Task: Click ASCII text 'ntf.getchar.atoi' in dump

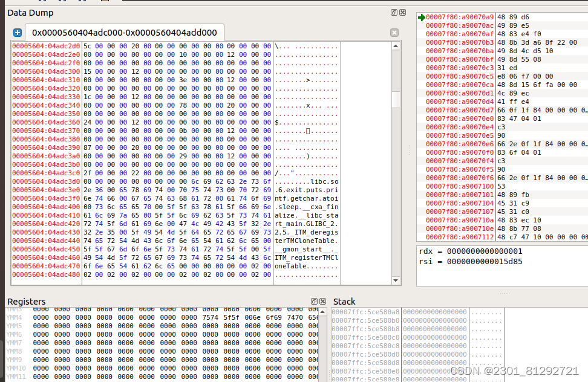Action: (x=306, y=198)
